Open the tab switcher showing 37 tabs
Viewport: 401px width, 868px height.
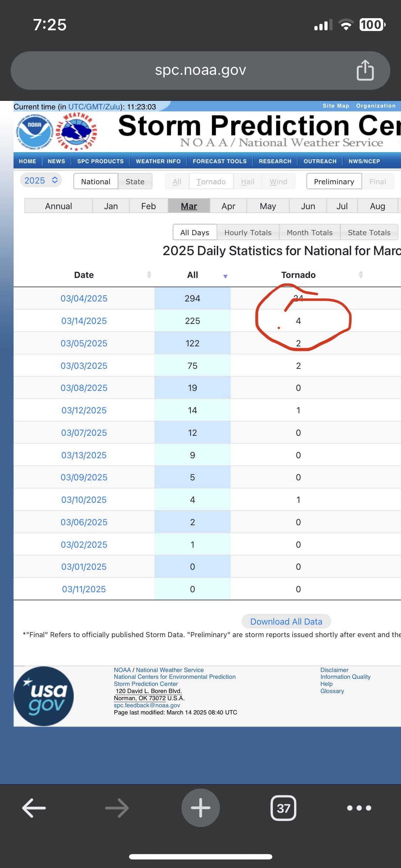(x=283, y=808)
